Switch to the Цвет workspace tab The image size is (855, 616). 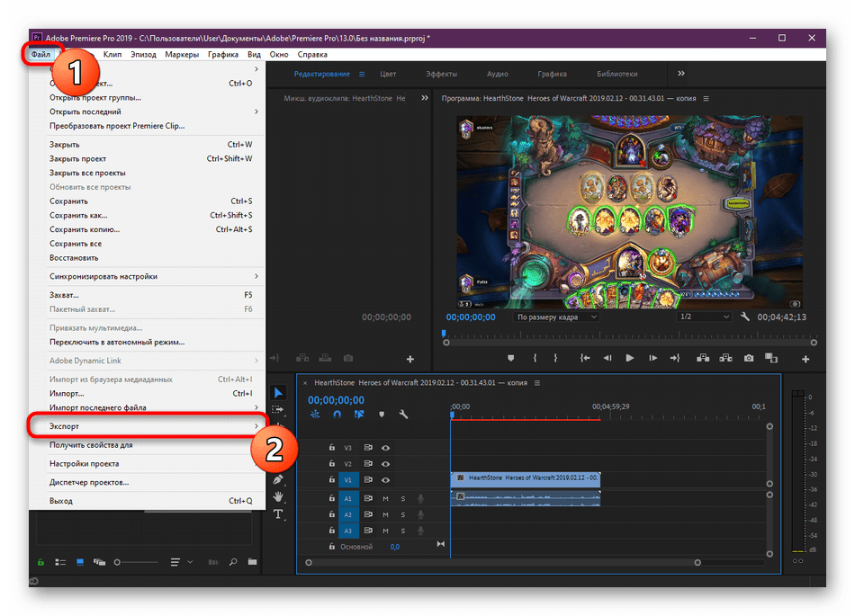388,74
